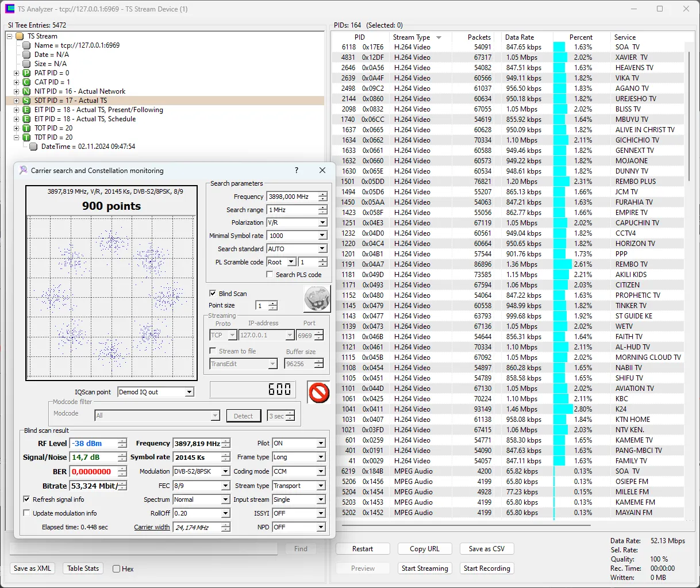Disable the Blind Scan checkbox
This screenshot has width=700, height=588.
213,293
